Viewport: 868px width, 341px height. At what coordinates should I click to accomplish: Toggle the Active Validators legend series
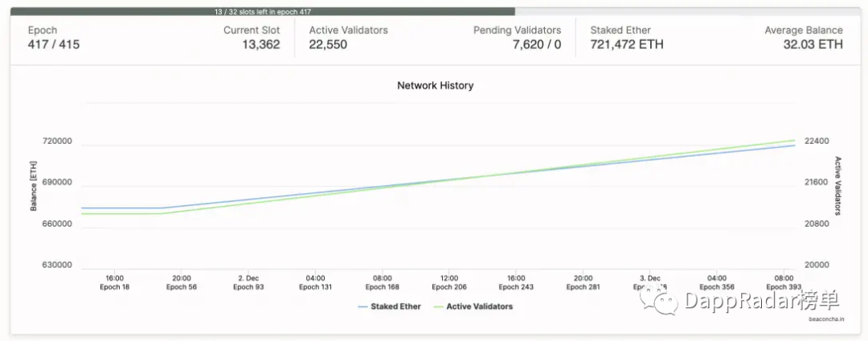click(x=473, y=306)
